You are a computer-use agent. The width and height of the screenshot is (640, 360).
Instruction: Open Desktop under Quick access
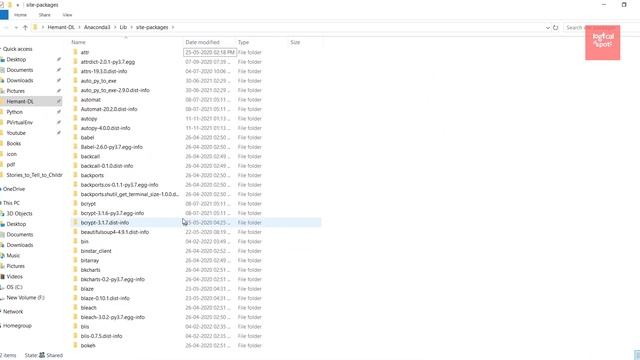pyautogui.click(x=16, y=60)
